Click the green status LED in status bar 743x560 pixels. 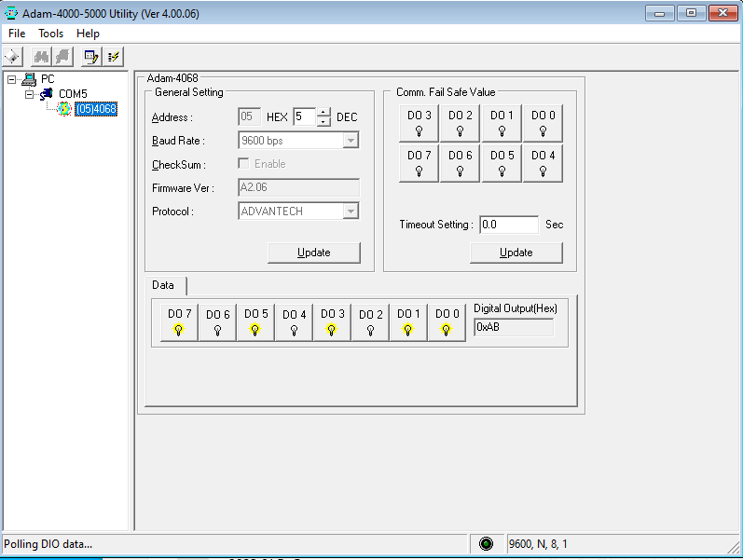coord(486,543)
